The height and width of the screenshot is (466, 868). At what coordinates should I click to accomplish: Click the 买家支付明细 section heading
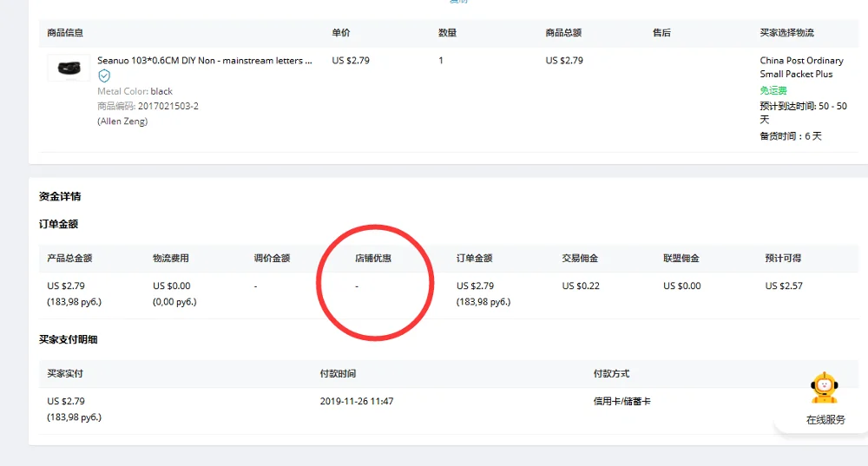[x=68, y=339]
